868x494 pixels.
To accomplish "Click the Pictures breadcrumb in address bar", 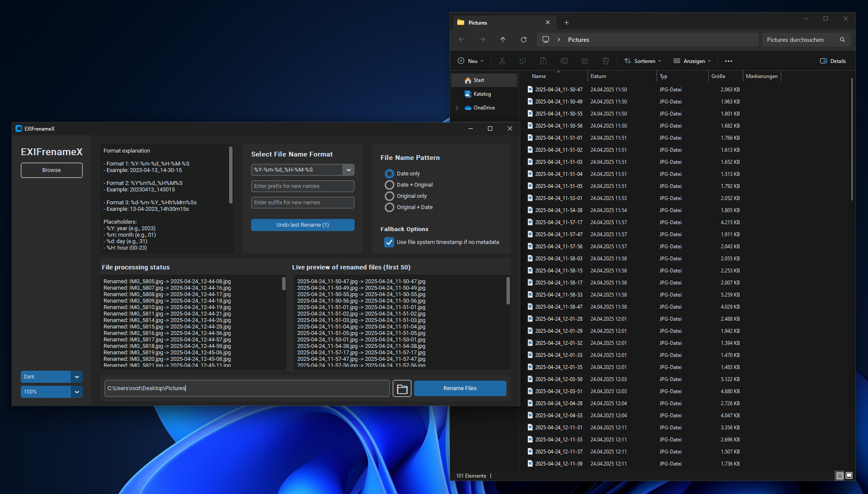I will pyautogui.click(x=579, y=40).
